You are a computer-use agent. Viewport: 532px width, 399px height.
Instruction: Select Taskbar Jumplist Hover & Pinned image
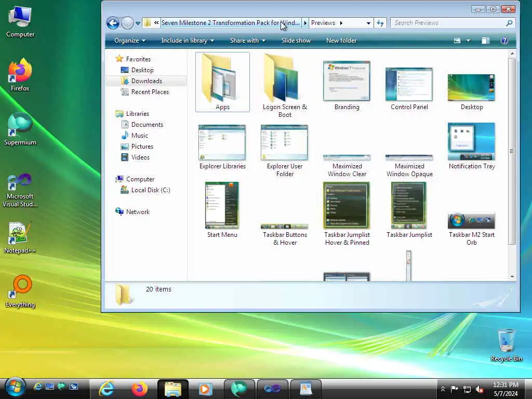coord(347,214)
